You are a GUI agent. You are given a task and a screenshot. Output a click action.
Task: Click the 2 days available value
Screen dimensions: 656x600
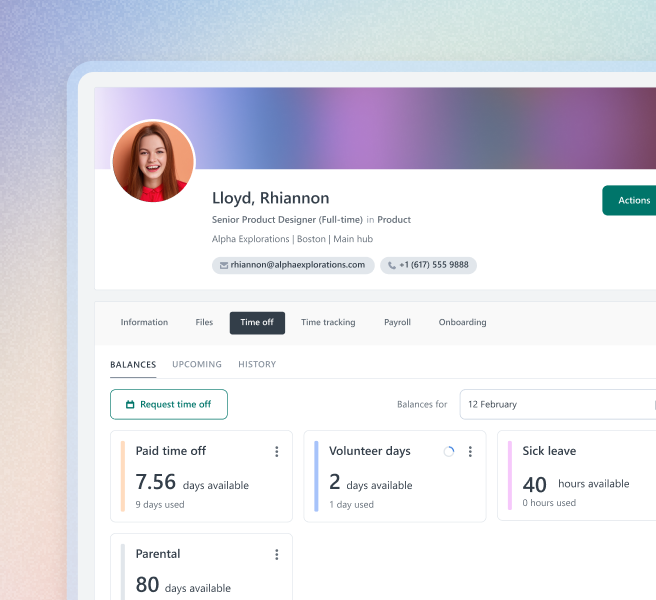(x=371, y=482)
